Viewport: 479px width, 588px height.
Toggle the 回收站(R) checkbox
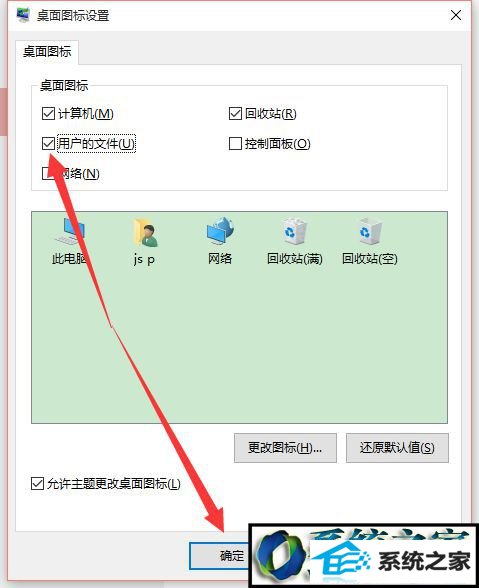pos(235,113)
